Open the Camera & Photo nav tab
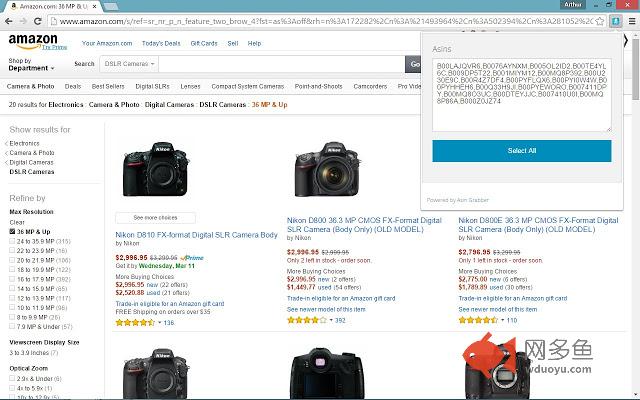This screenshot has height=400, width=640. (x=31, y=86)
